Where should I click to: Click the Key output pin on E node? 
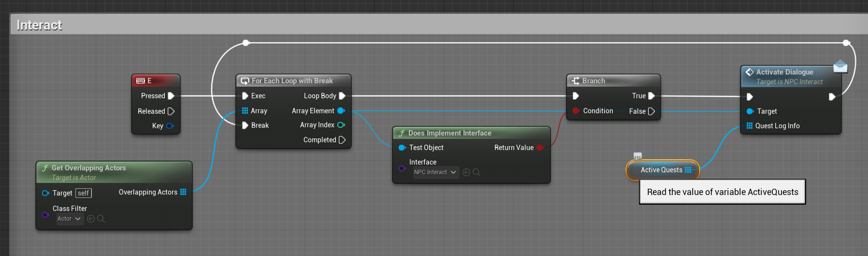170,126
